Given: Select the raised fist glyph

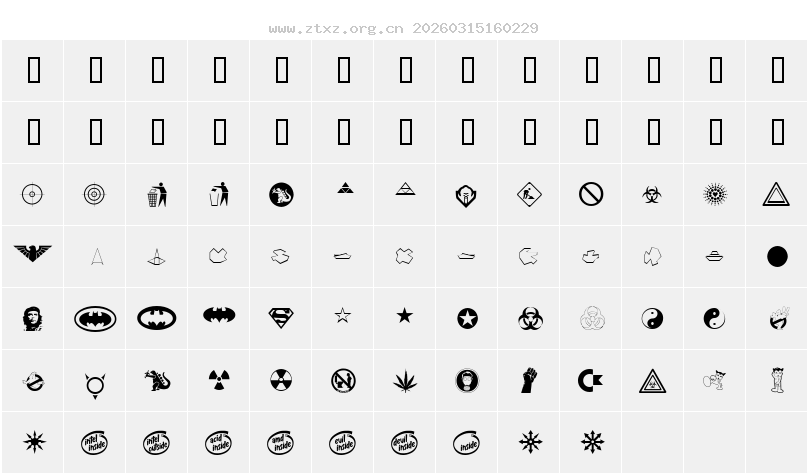Looking at the screenshot, I should (529, 381).
